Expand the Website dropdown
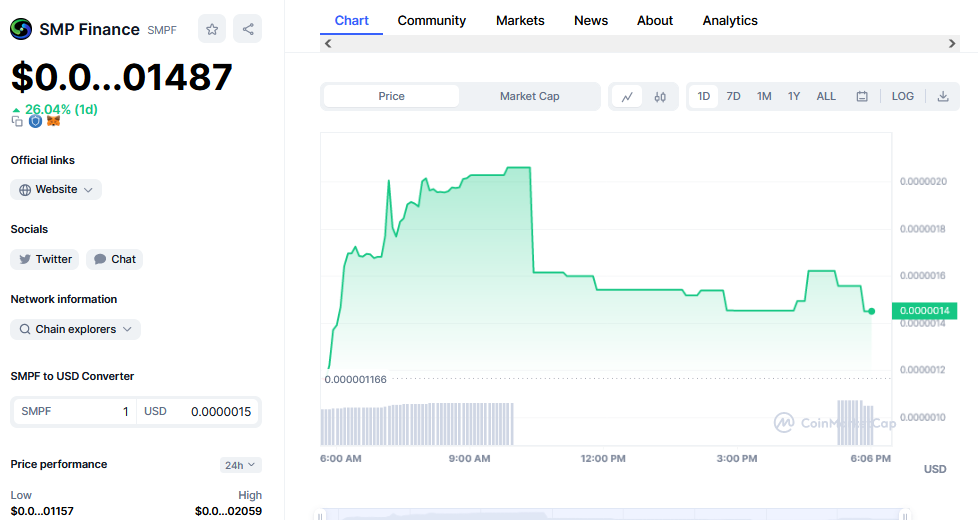This screenshot has height=520, width=978. click(x=56, y=190)
